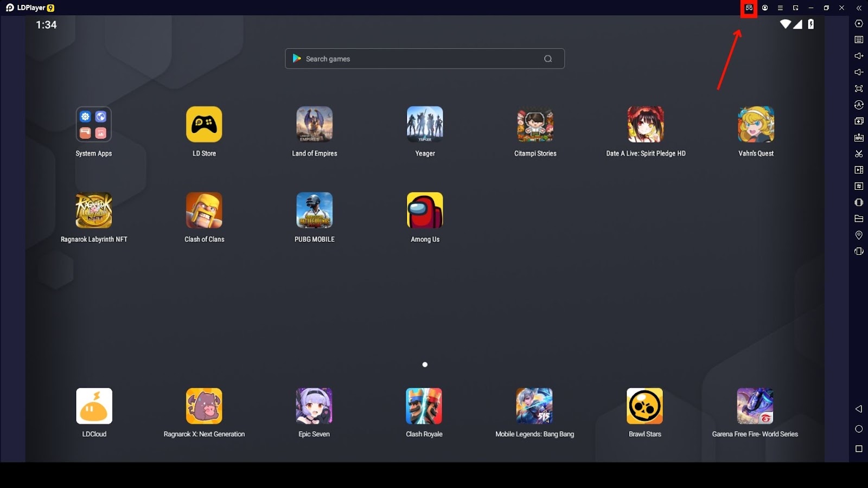Click the 1:34 clock in the status bar
Viewport: 868px width, 488px height.
[x=46, y=25]
